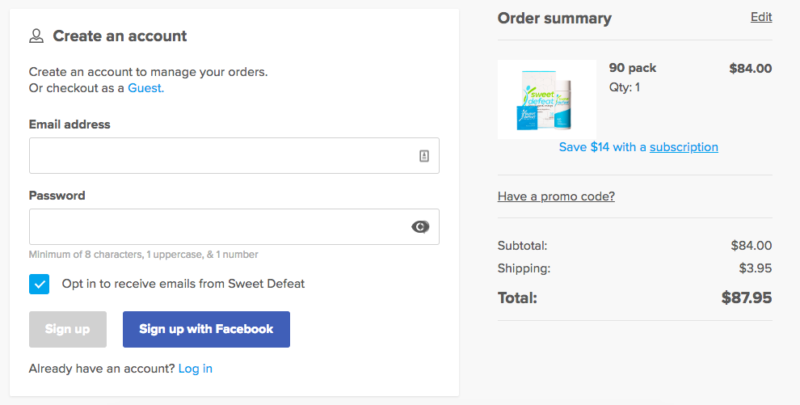Edit the order summary

pos(761,18)
